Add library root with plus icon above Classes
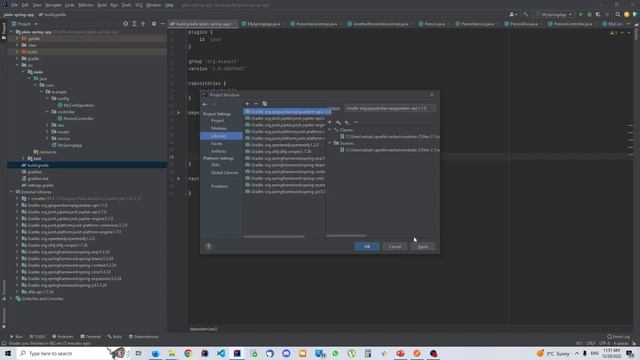The height and width of the screenshot is (360, 640). (330, 122)
